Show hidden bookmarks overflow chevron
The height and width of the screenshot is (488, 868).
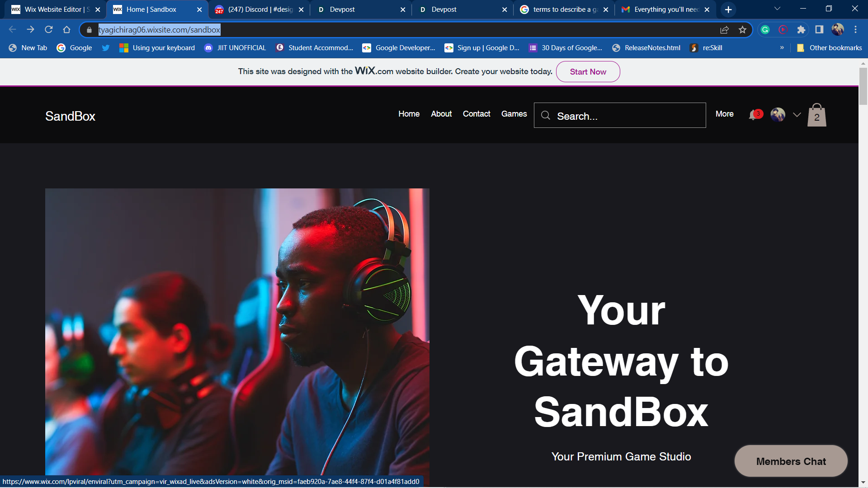pyautogui.click(x=782, y=48)
